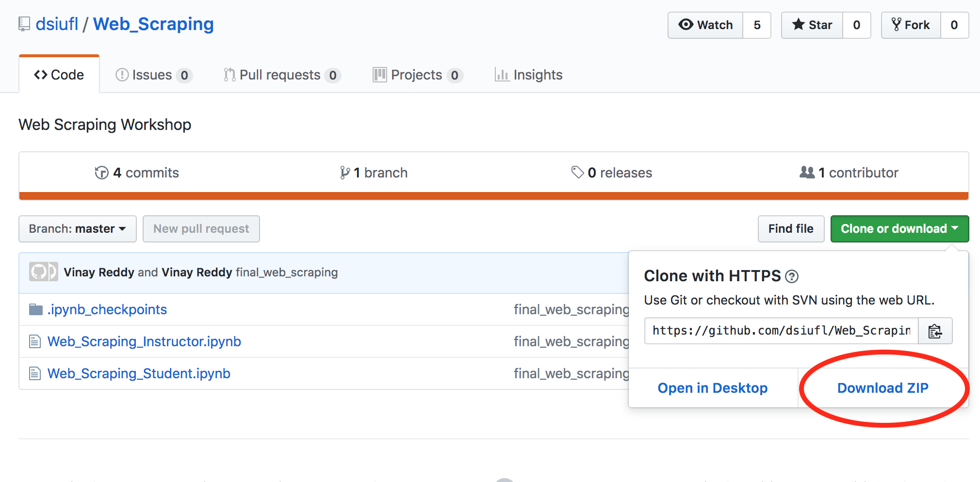Open the Insights tab
This screenshot has width=980, height=482.
(528, 75)
